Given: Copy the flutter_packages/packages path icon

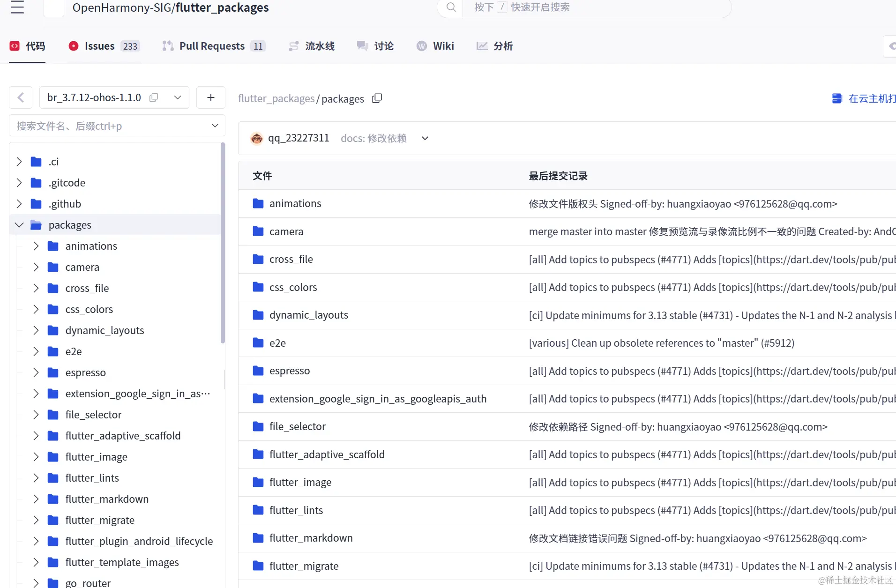Looking at the screenshot, I should (x=377, y=98).
